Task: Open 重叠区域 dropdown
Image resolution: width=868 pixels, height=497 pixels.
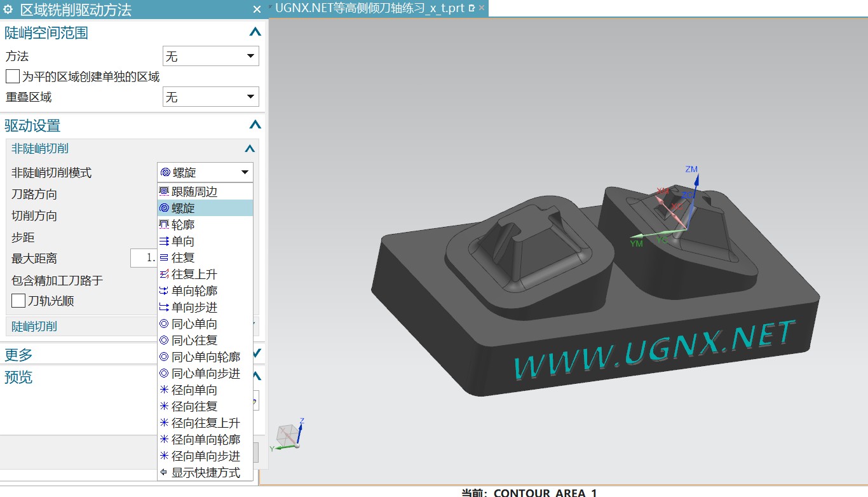Action: (211, 97)
